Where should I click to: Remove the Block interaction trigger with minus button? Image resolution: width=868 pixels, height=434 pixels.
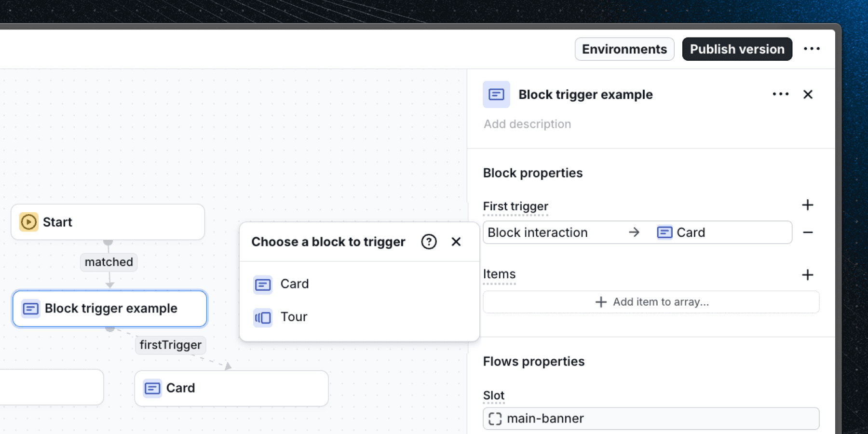tap(808, 232)
